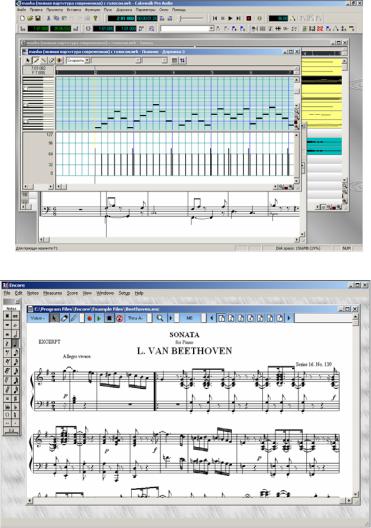Click the magnifier zoom tool in Encore

(x=160, y=318)
